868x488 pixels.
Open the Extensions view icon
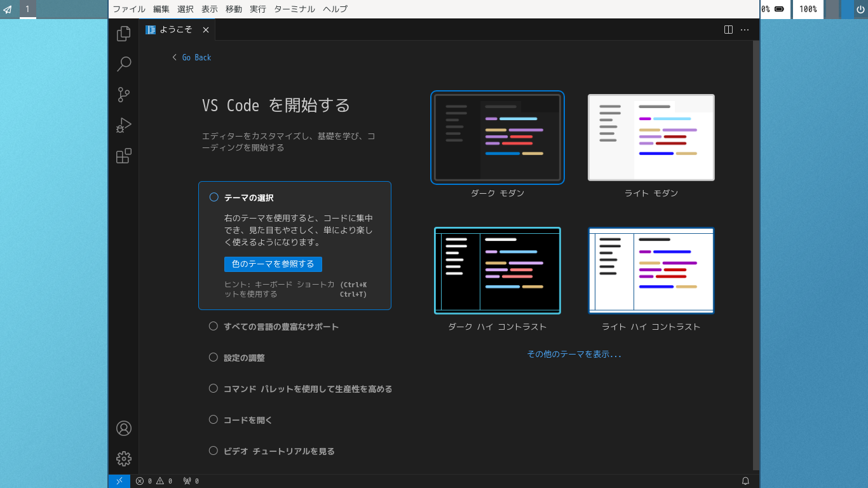[x=124, y=156]
